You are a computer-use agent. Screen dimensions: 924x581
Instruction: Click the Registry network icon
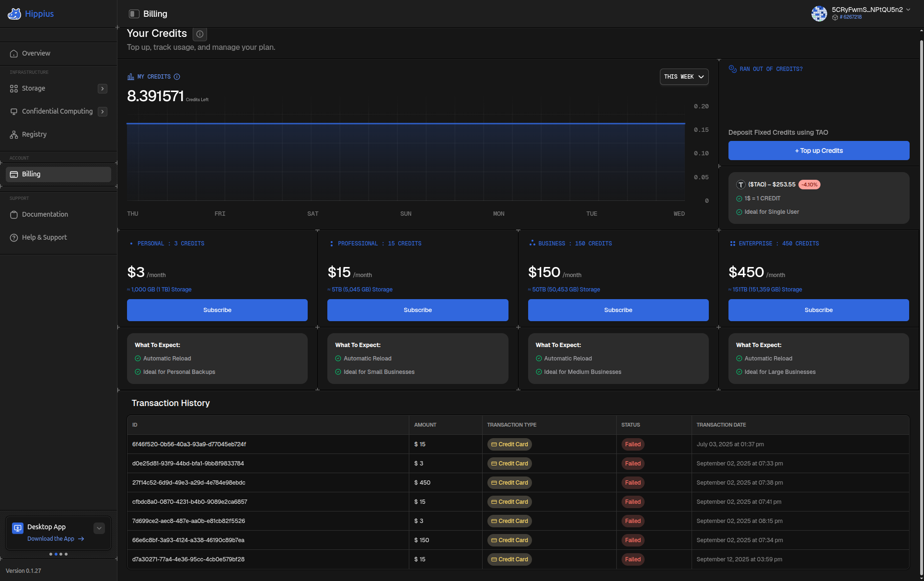pyautogui.click(x=14, y=135)
